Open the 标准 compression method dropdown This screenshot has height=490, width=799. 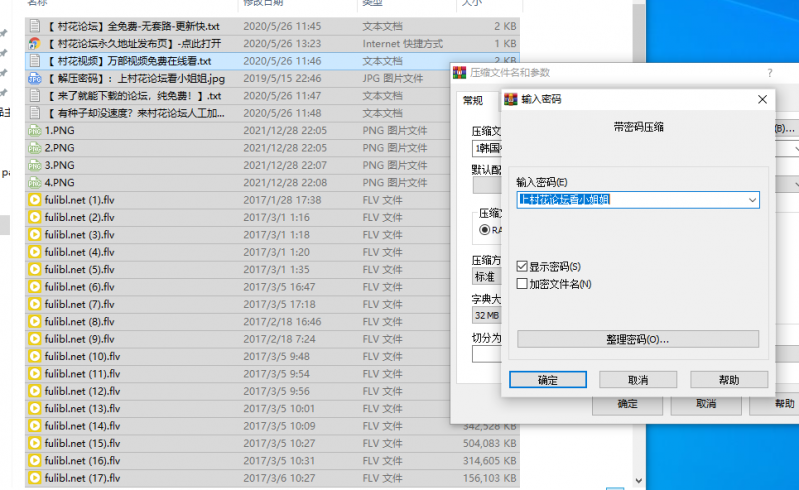[485, 276]
